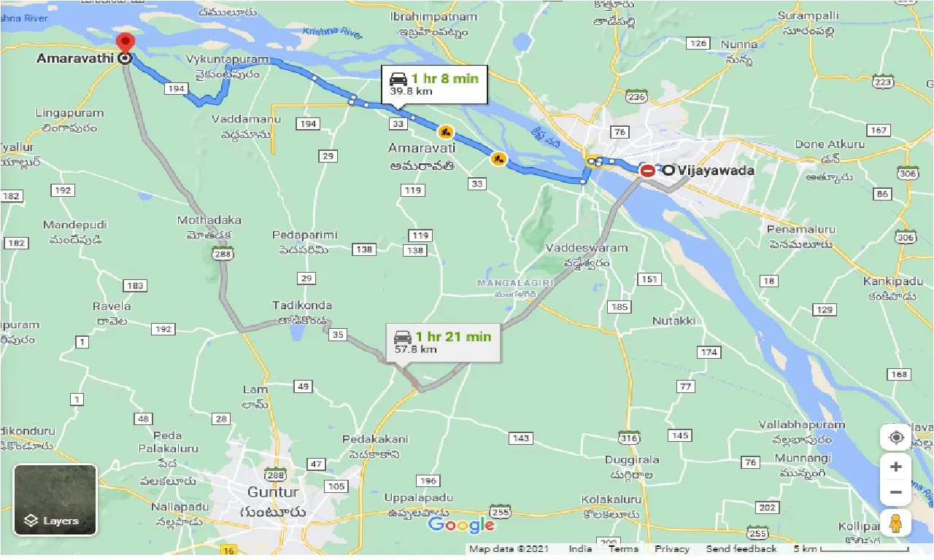Click the first roadwork warning icon on route

pos(444,133)
